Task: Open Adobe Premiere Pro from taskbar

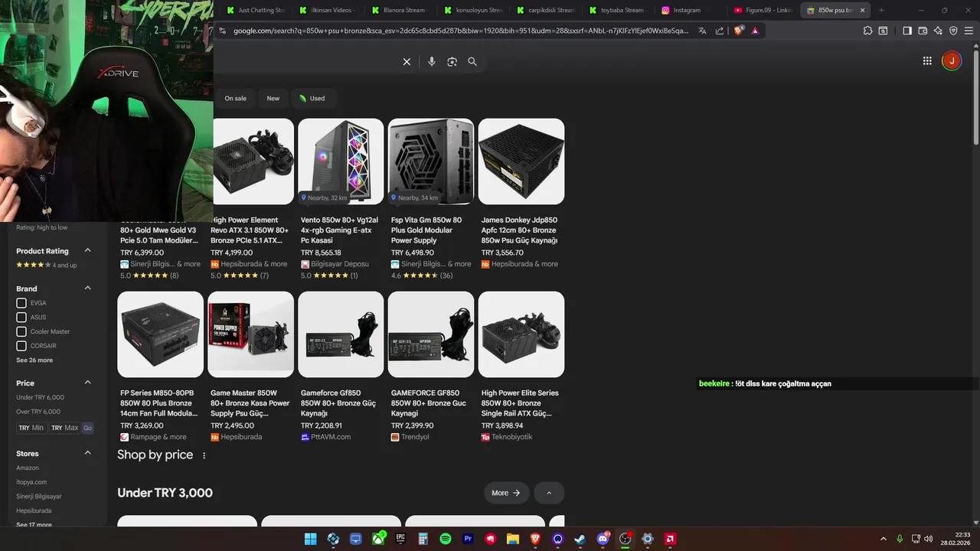Action: click(x=468, y=539)
